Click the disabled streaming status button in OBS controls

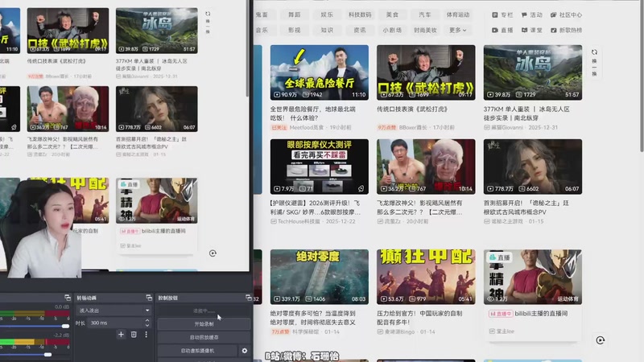coord(204,311)
